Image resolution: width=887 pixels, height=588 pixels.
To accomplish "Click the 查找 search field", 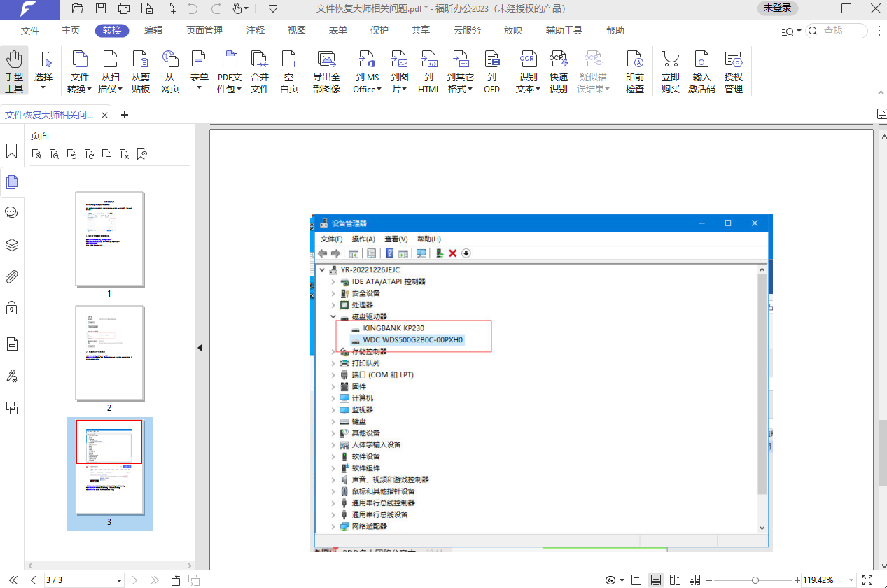I will [837, 31].
